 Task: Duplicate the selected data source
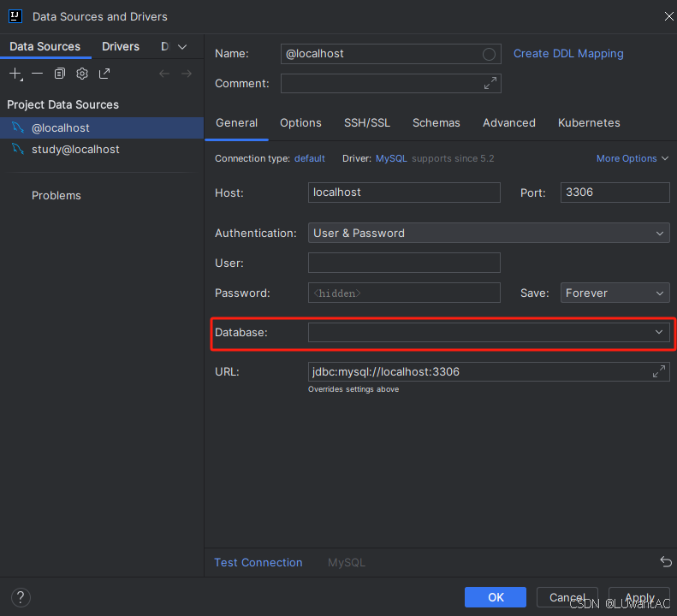pyautogui.click(x=60, y=74)
